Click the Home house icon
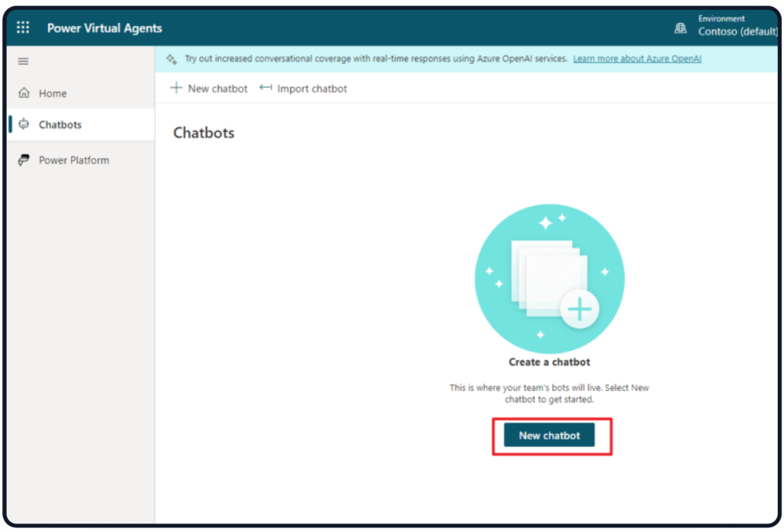The image size is (784, 532). click(24, 93)
